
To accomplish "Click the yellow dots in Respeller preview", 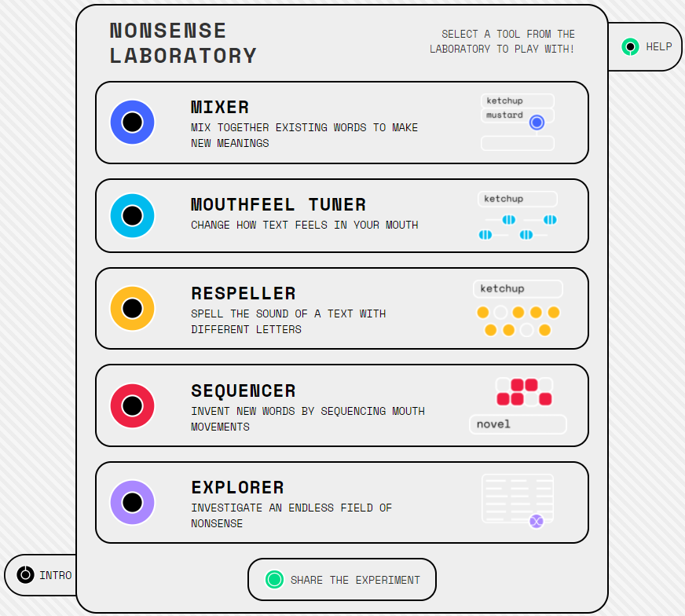I will (518, 321).
